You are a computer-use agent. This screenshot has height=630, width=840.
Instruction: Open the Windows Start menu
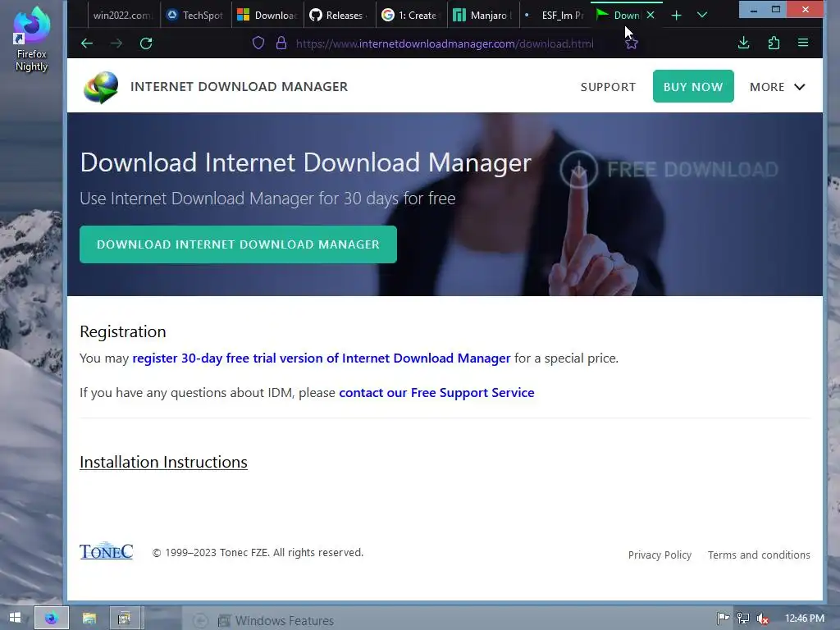(15, 618)
